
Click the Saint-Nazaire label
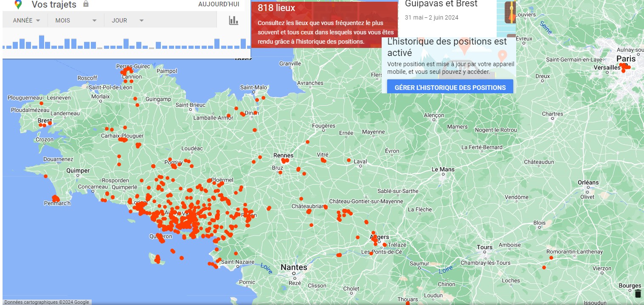point(237,262)
